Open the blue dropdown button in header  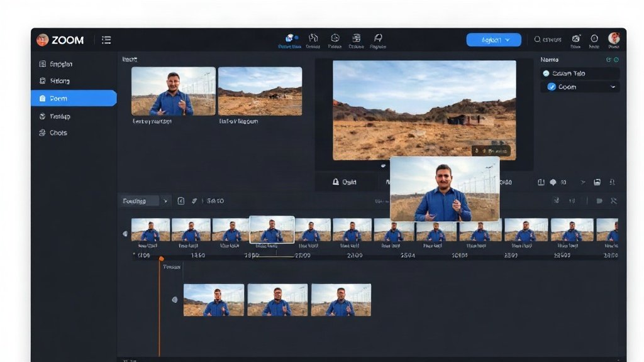(494, 40)
